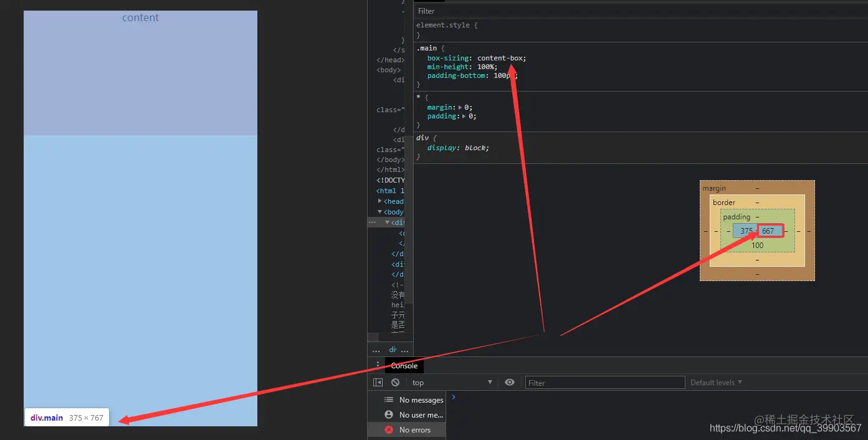The width and height of the screenshot is (868, 440).
Task: Open the top JavaScript context dropdown
Action: point(452,383)
